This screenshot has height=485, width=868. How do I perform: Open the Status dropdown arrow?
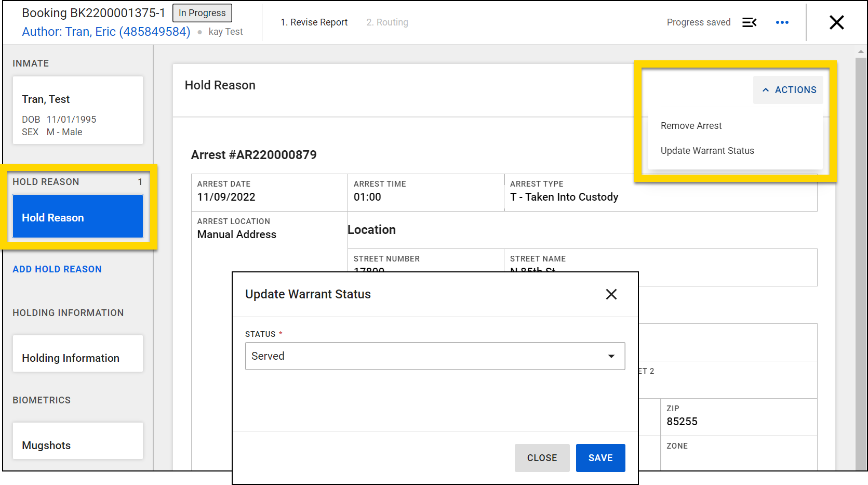(611, 356)
